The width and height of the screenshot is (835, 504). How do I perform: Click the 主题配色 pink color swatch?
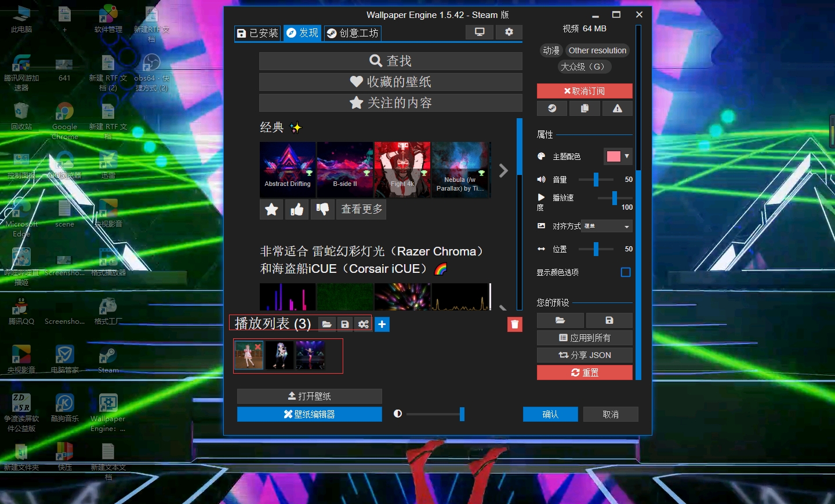point(613,156)
